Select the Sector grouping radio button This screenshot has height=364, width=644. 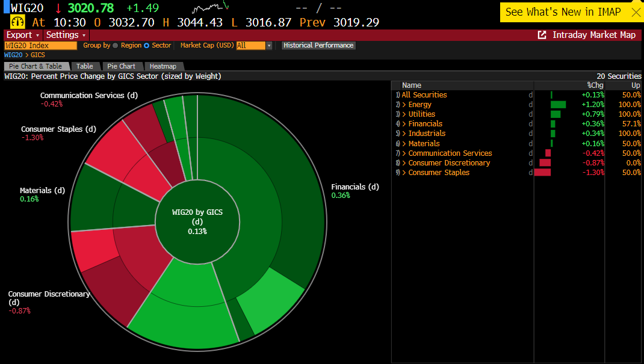coord(146,46)
